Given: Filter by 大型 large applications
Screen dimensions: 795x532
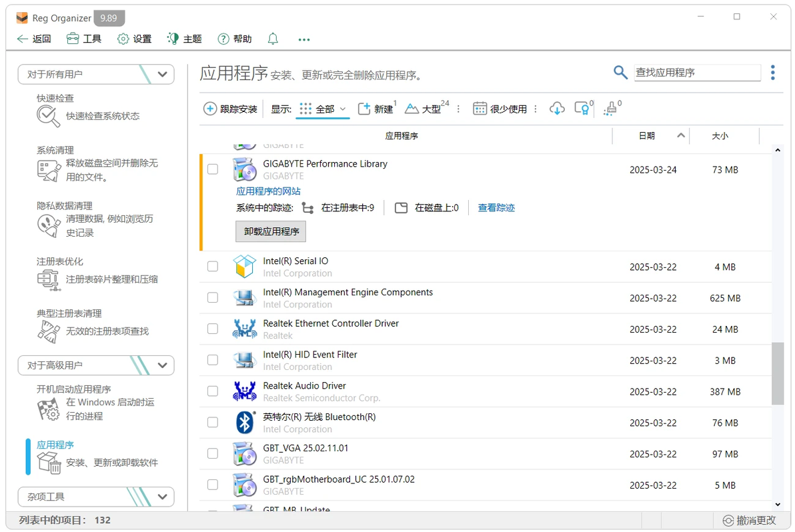Looking at the screenshot, I should (426, 109).
